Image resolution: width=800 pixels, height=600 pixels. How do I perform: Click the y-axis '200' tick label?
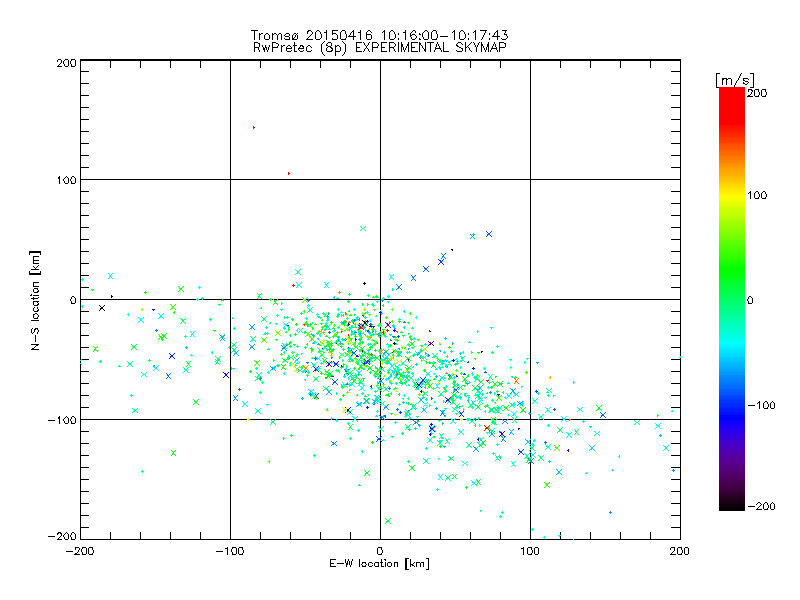(66, 63)
